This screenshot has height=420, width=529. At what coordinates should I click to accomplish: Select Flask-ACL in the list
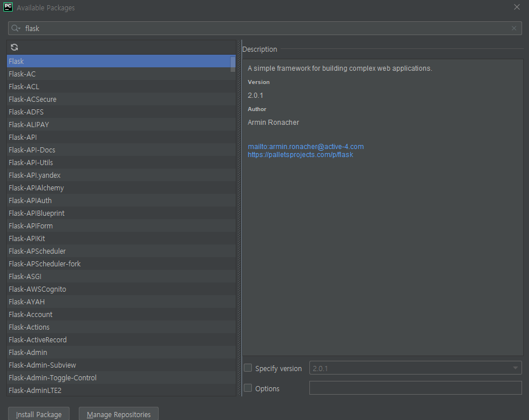[121, 86]
